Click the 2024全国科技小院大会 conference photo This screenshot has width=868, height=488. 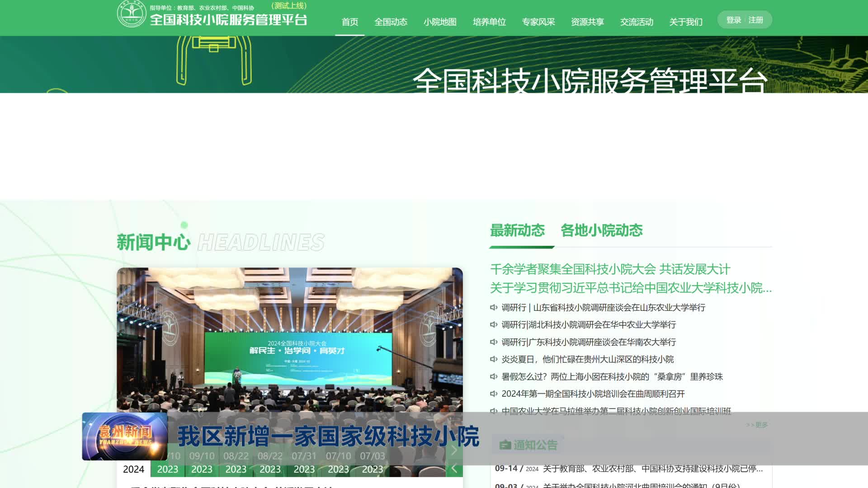(x=290, y=340)
